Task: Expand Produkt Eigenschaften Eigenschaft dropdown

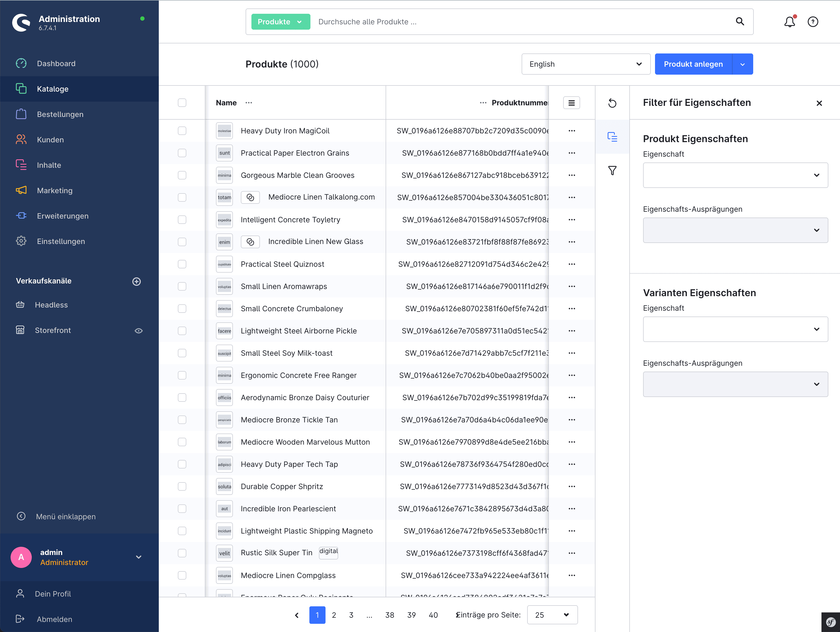Action: [735, 175]
